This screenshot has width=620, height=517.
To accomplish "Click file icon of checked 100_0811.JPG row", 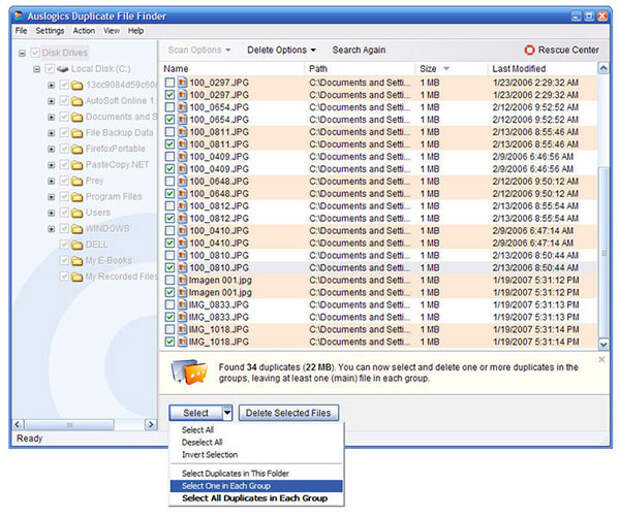I will [182, 144].
